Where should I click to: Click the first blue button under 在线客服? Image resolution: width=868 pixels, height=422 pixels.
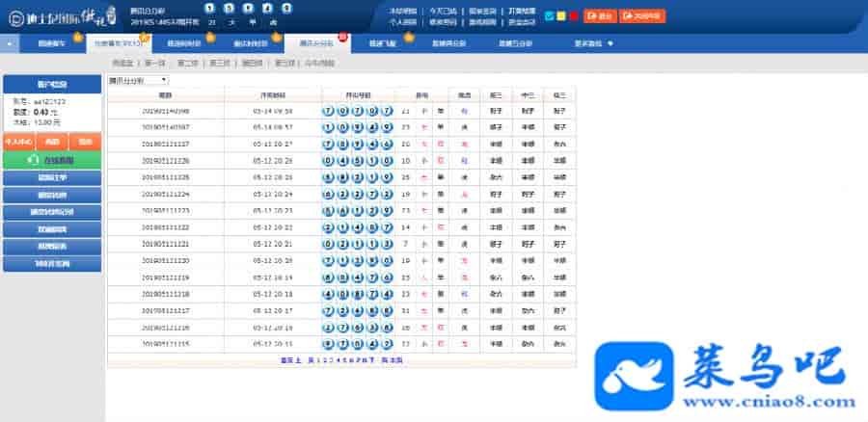[51, 177]
